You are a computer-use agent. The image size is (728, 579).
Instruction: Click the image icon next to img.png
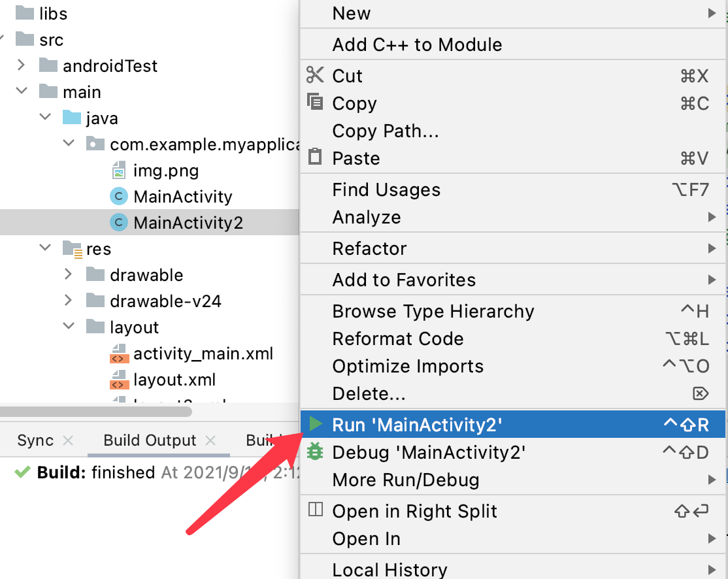[118, 171]
